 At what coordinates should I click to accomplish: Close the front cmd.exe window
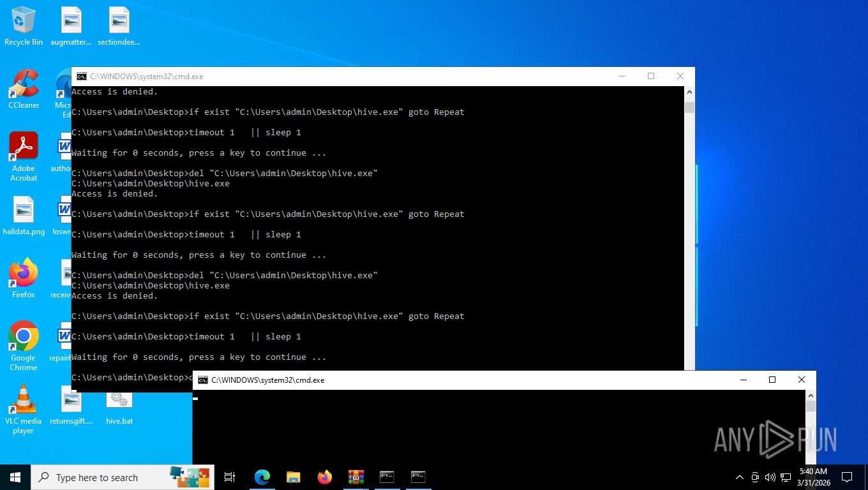802,380
